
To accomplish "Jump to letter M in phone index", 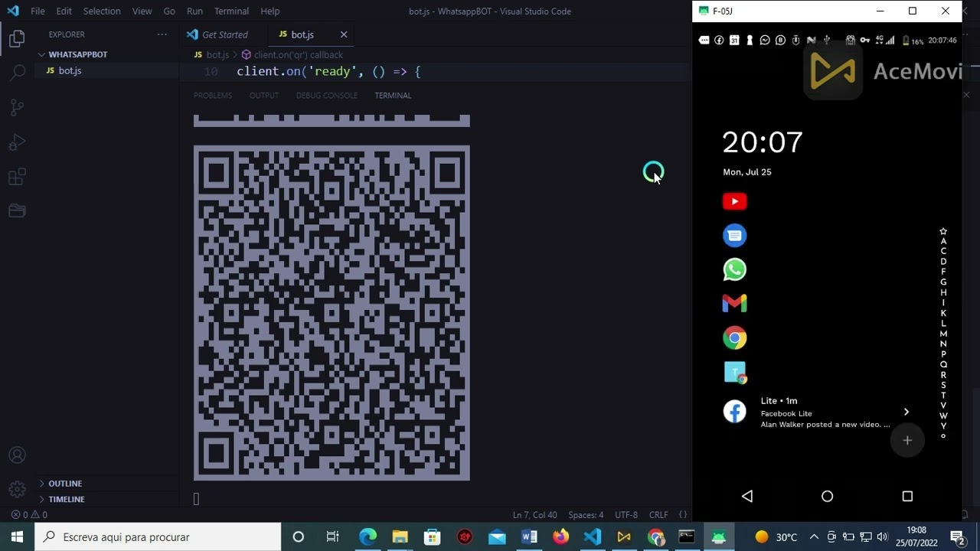I will (943, 334).
